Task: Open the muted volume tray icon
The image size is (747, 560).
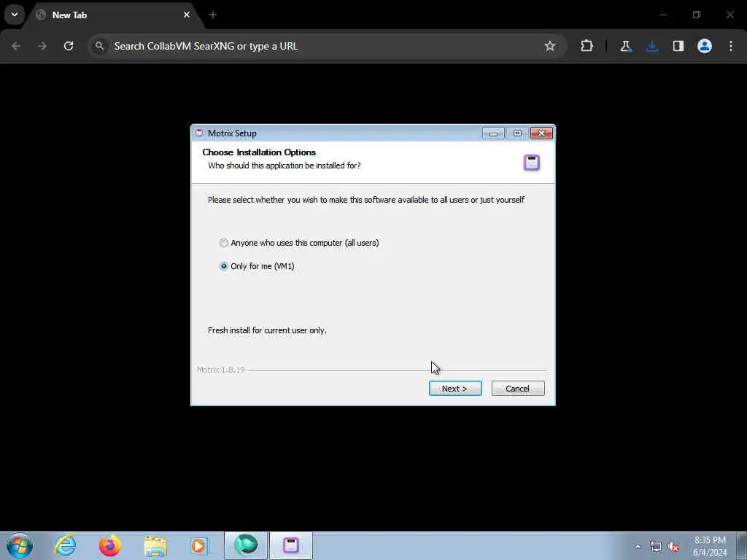Action: point(673,547)
